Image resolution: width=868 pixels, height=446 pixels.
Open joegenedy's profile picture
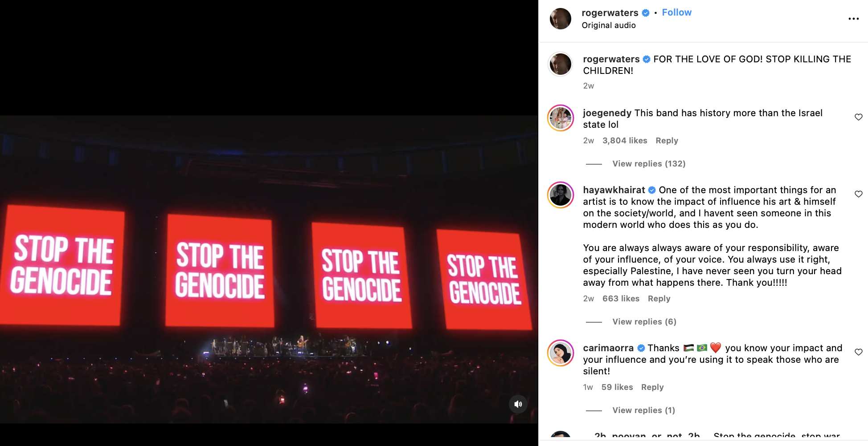560,118
